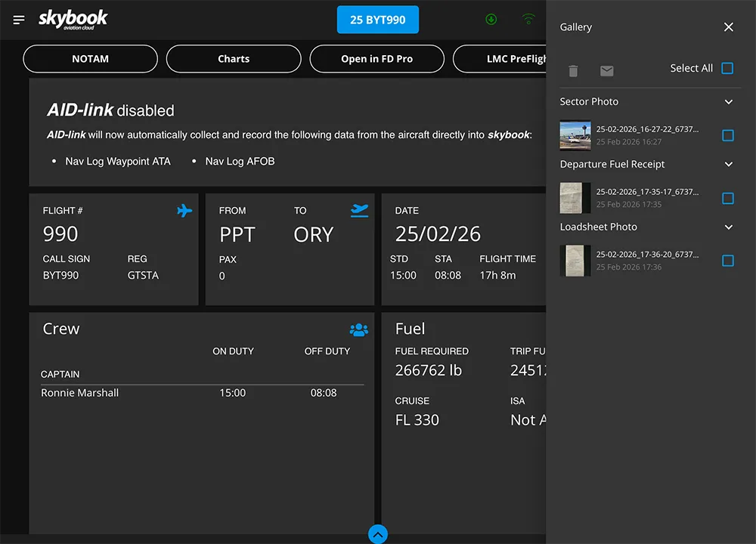The image size is (756, 544).
Task: Click the envelope email icon in Gallery
Action: tap(606, 71)
